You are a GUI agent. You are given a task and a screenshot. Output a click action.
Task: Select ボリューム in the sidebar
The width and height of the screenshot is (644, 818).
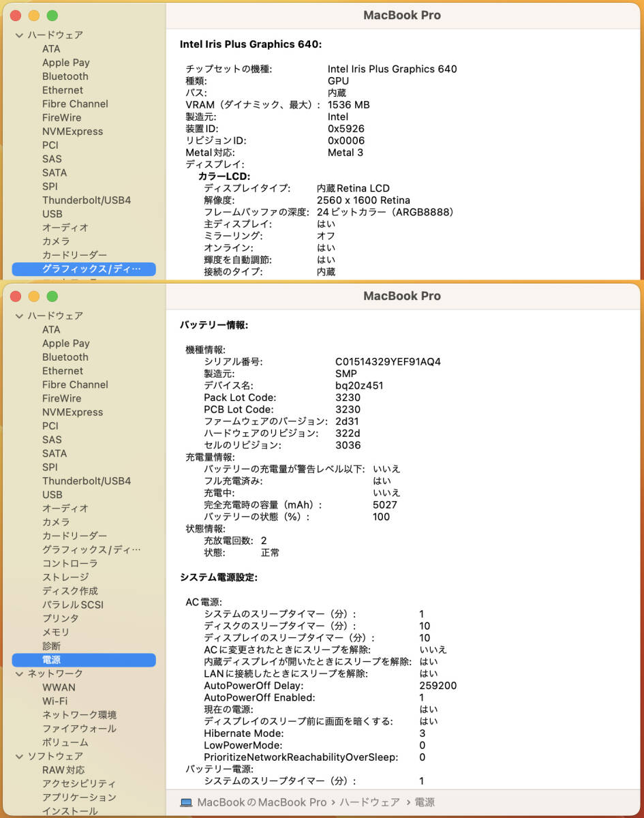coord(65,742)
